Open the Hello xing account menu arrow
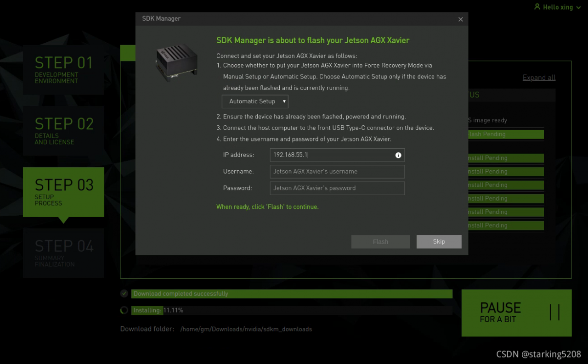 tap(578, 7)
